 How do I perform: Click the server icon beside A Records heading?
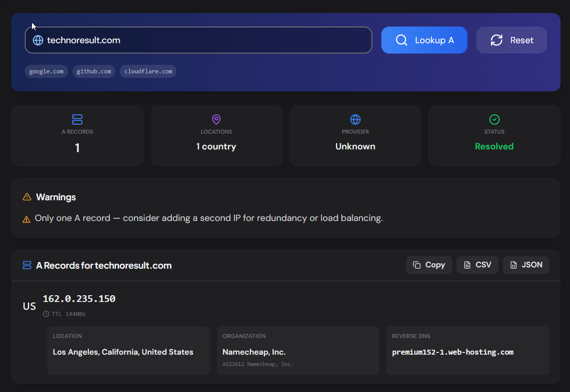click(27, 265)
